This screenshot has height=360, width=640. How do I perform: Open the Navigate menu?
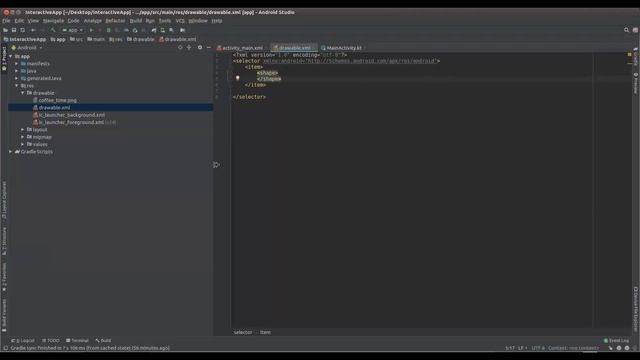[x=53, y=20]
